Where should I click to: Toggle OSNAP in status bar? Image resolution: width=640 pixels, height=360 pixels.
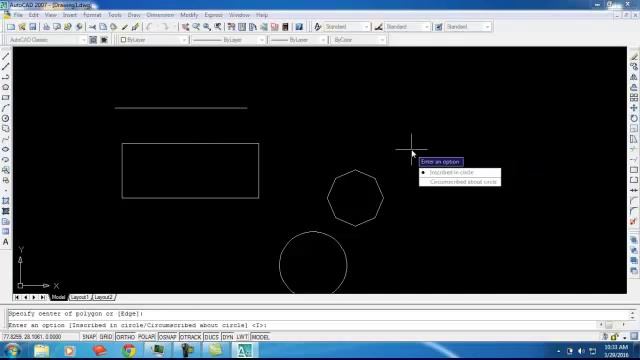167,337
